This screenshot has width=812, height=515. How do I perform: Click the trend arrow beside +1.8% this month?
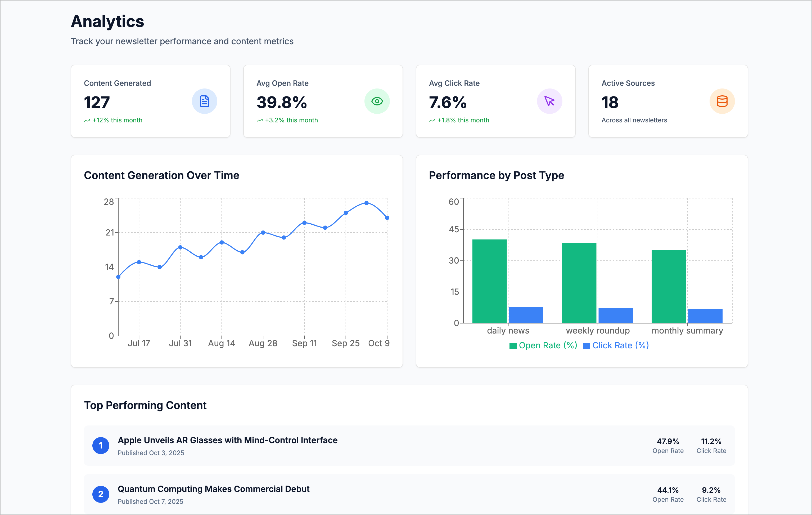[432, 121]
